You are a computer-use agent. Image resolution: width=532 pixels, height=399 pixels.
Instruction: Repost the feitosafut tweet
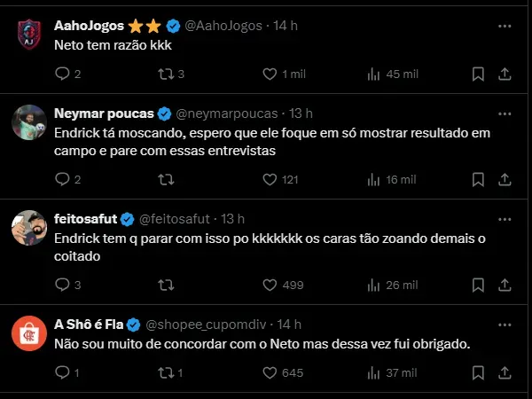[x=165, y=286]
